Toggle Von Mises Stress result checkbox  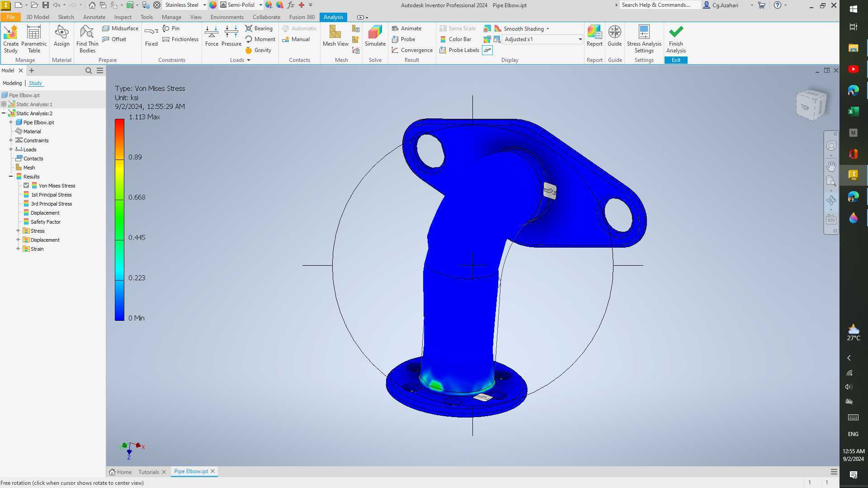26,185
